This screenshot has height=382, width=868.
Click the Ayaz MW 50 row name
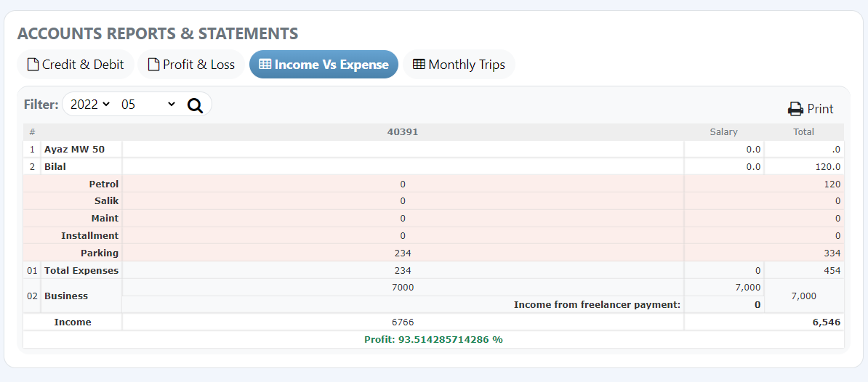[74, 150]
